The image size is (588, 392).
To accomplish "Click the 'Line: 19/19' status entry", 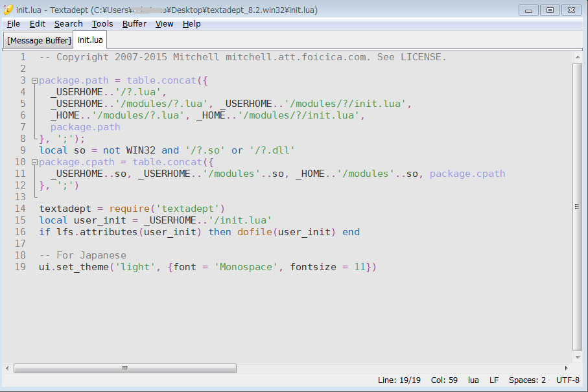I will point(399,380).
